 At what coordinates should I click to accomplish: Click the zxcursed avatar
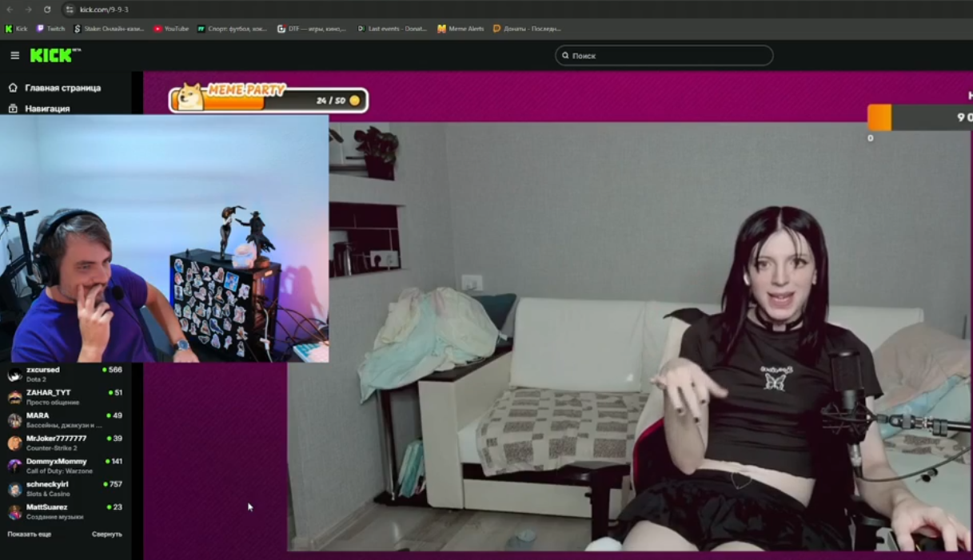(14, 375)
